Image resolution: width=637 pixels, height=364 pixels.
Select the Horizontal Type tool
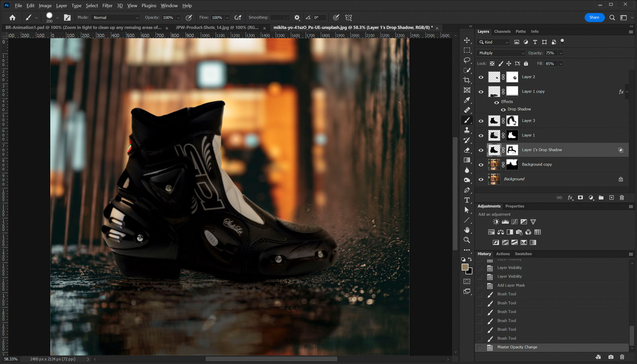tap(467, 200)
